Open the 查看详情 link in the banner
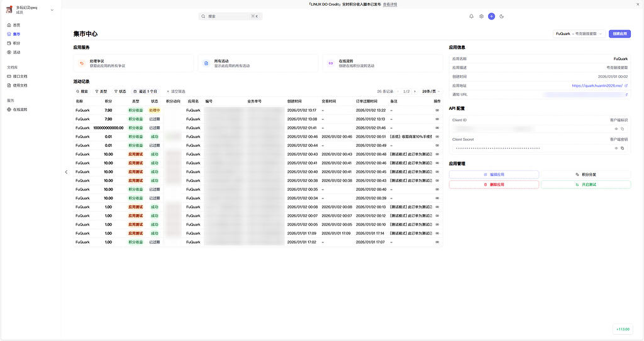The width and height of the screenshot is (644, 341). (390, 4)
